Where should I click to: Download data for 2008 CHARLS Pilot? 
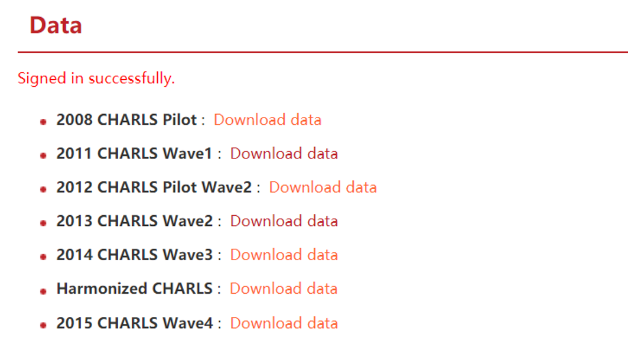coord(268,119)
